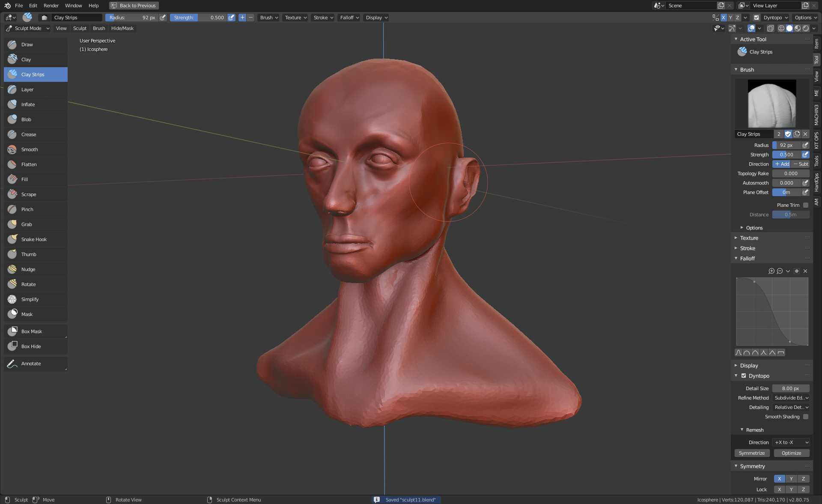
Task: Choose the Grab sculpt tool
Action: click(27, 224)
